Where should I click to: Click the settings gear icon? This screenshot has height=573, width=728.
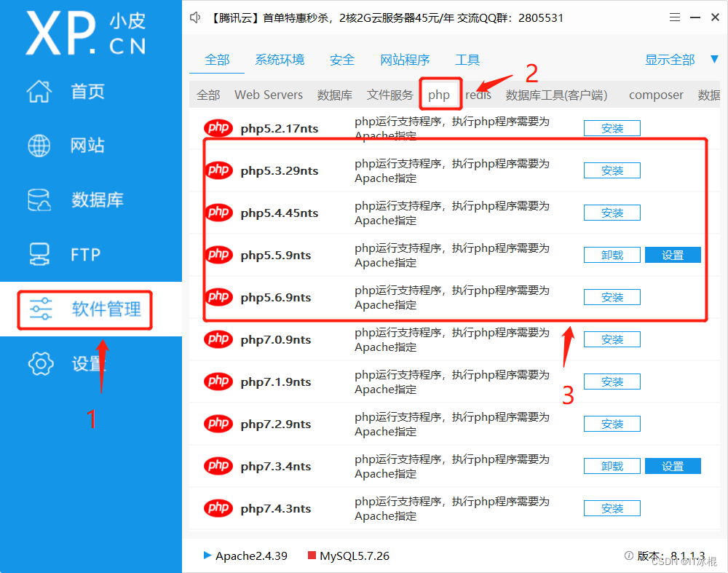(41, 363)
